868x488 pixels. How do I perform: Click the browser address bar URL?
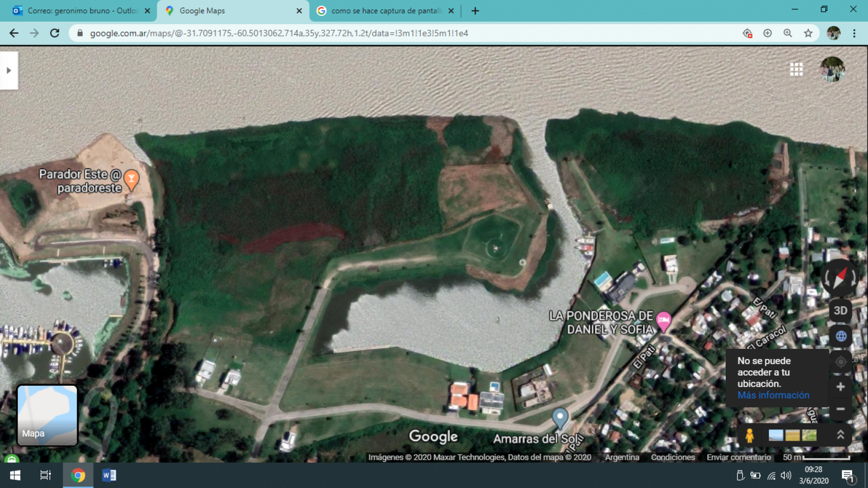[279, 33]
